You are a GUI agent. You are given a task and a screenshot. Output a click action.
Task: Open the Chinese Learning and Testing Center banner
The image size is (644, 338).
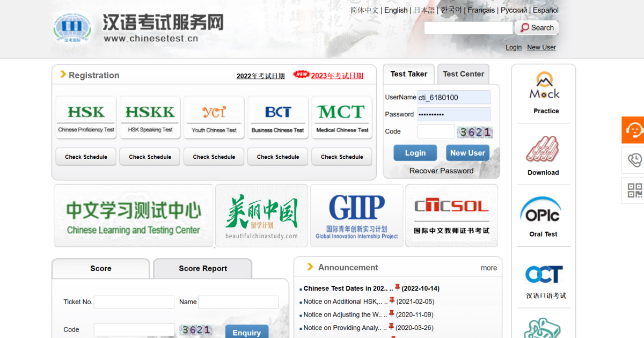tap(133, 216)
